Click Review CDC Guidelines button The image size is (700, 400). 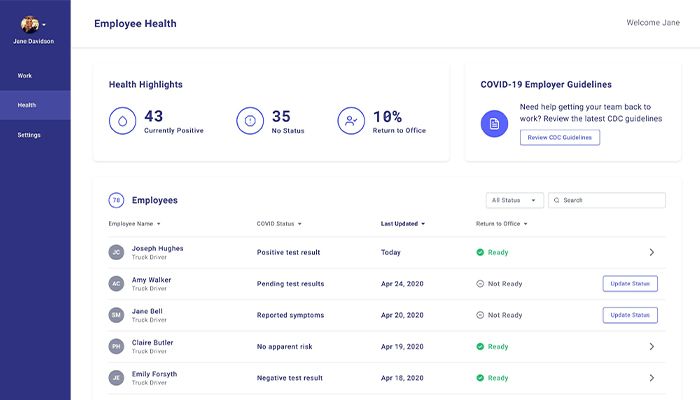[559, 137]
